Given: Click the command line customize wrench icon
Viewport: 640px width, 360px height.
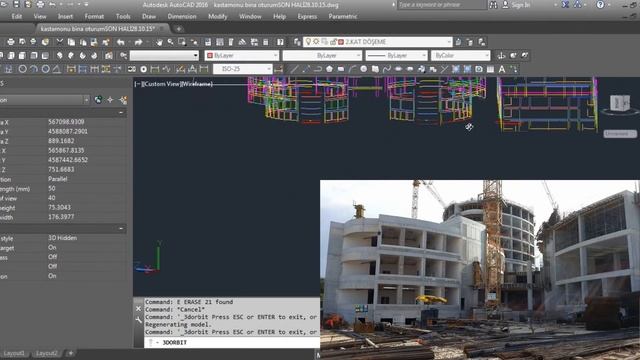Looking at the screenshot, I should pyautogui.click(x=138, y=321).
